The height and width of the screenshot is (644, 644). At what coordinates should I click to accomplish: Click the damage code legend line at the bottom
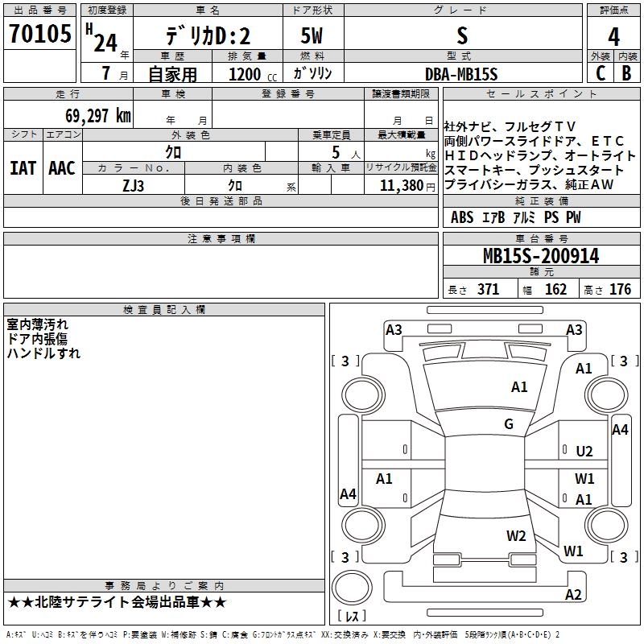[x=283, y=634]
